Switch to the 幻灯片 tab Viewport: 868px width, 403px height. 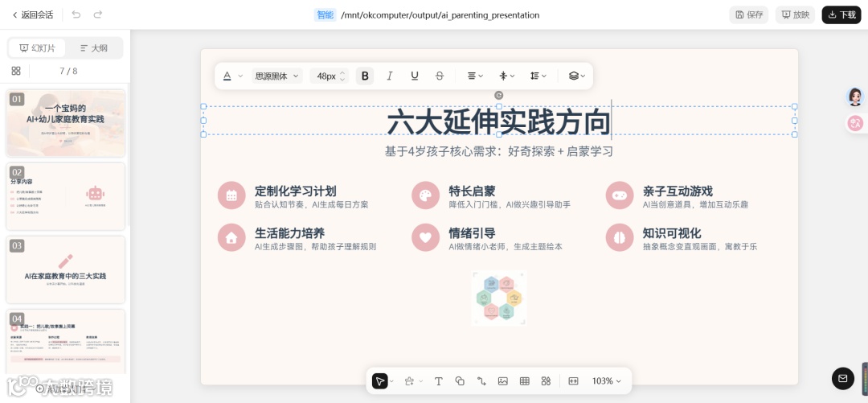tap(37, 48)
